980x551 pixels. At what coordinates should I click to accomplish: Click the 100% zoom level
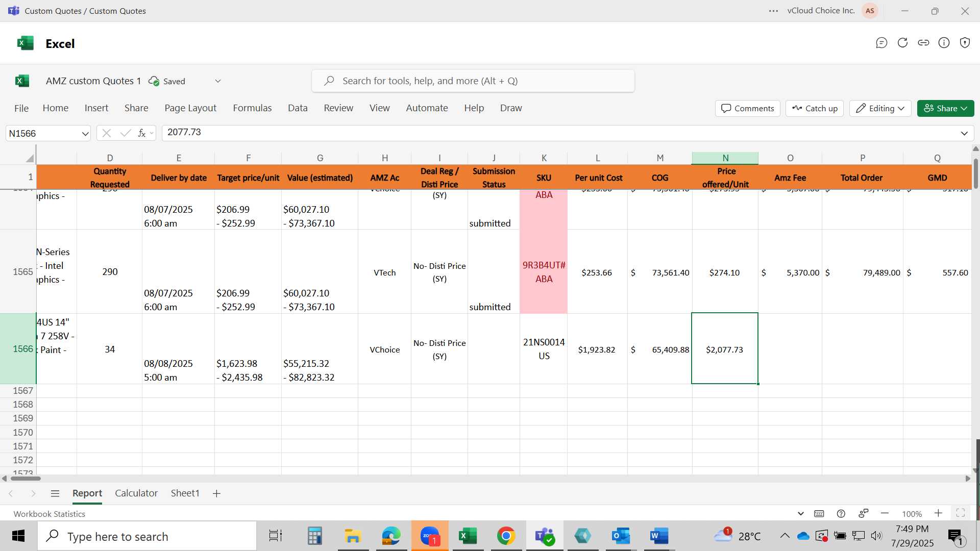coord(912,514)
